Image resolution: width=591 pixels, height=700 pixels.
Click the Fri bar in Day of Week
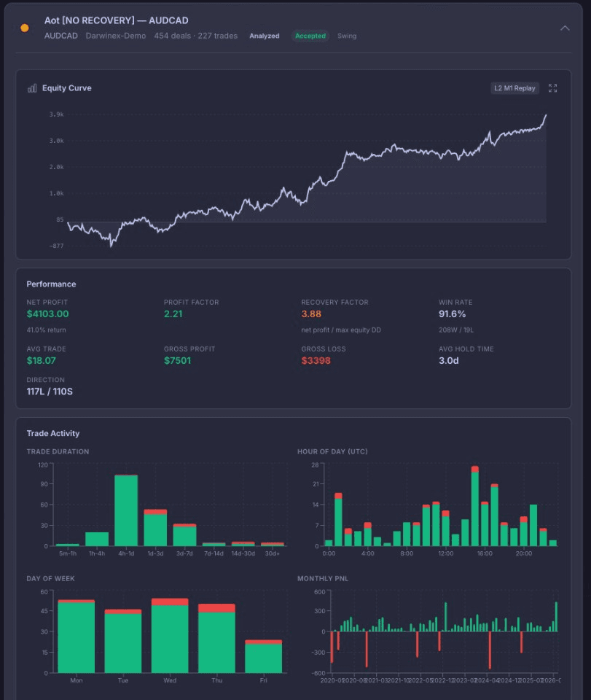pos(264,656)
